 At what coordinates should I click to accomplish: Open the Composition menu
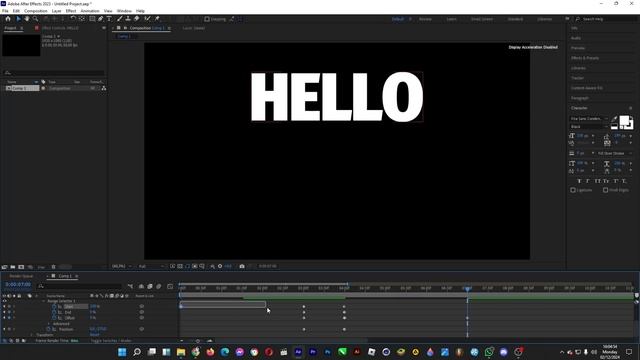(36, 11)
